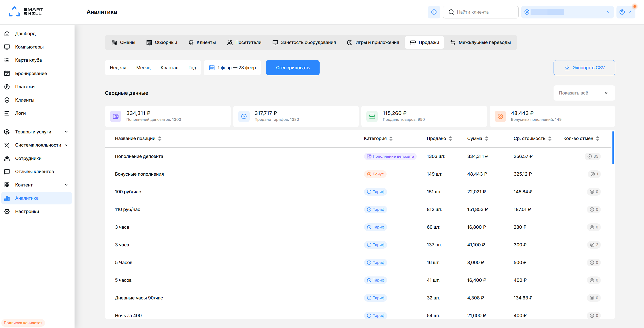Image resolution: width=644 pixels, height=328 pixels.
Task: Click the Компьютеры monitor icon in sidebar
Action: click(7, 47)
